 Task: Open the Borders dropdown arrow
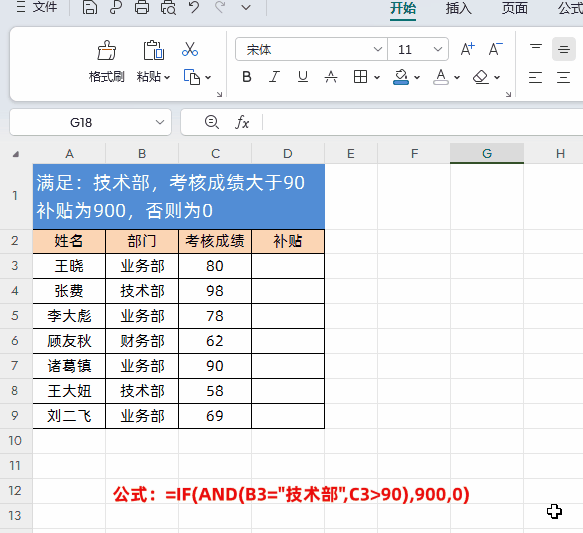[377, 77]
